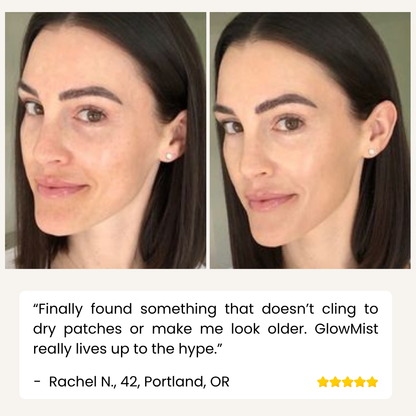
Task: Click the reviewer age 42
Action: click(x=130, y=382)
